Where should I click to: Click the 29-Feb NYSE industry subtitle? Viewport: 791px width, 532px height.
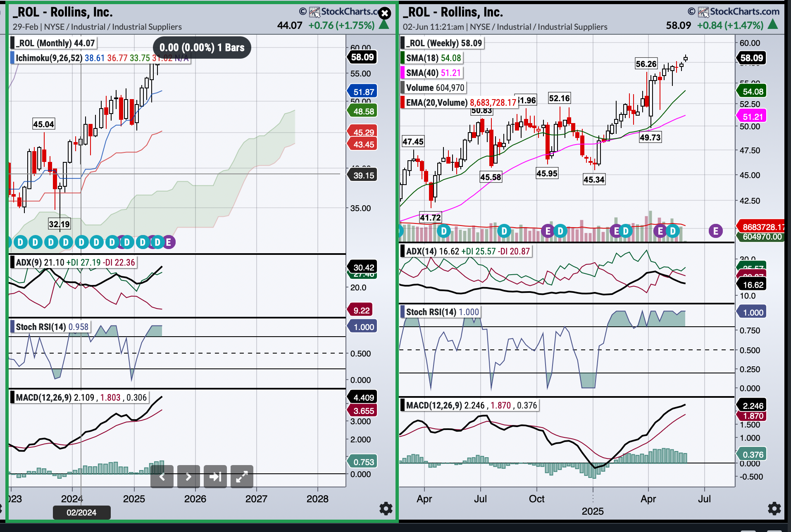(x=97, y=27)
